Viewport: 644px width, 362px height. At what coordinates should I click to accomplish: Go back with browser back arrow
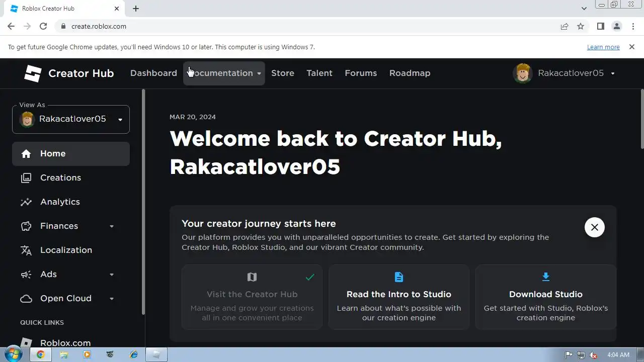tap(11, 26)
